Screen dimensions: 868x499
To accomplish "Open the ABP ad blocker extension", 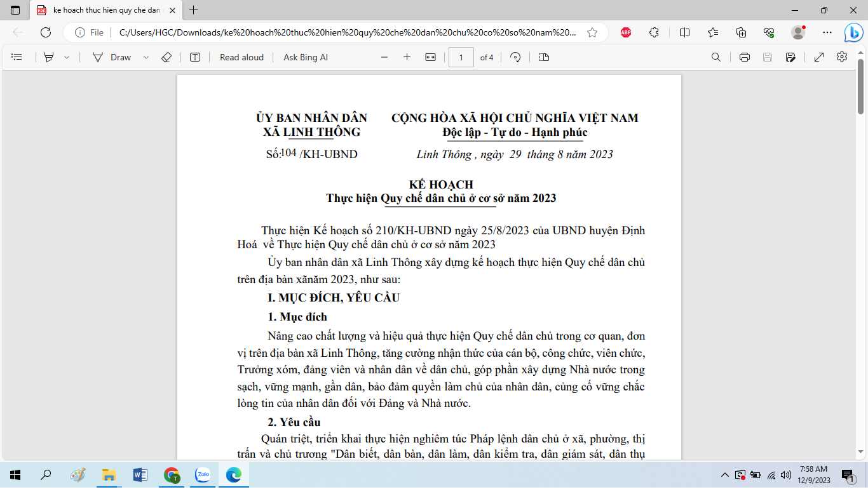I will 626,32.
